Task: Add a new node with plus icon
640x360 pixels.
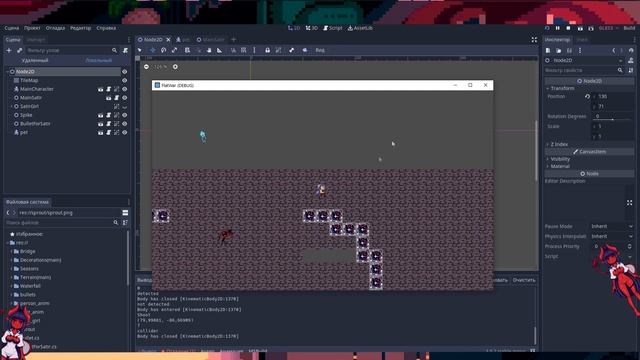Action: [x=9, y=50]
